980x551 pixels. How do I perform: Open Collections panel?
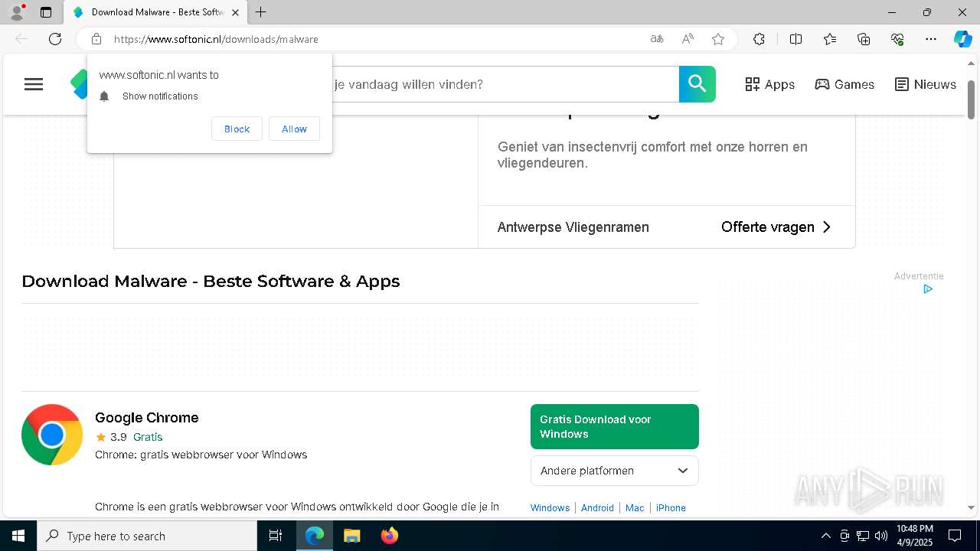tap(864, 39)
